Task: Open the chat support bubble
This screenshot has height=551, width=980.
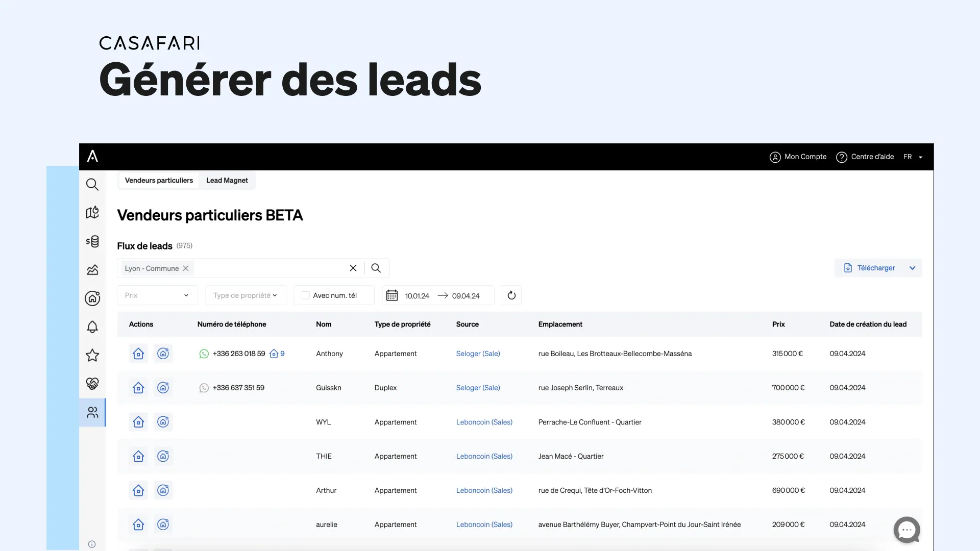Action: click(907, 530)
